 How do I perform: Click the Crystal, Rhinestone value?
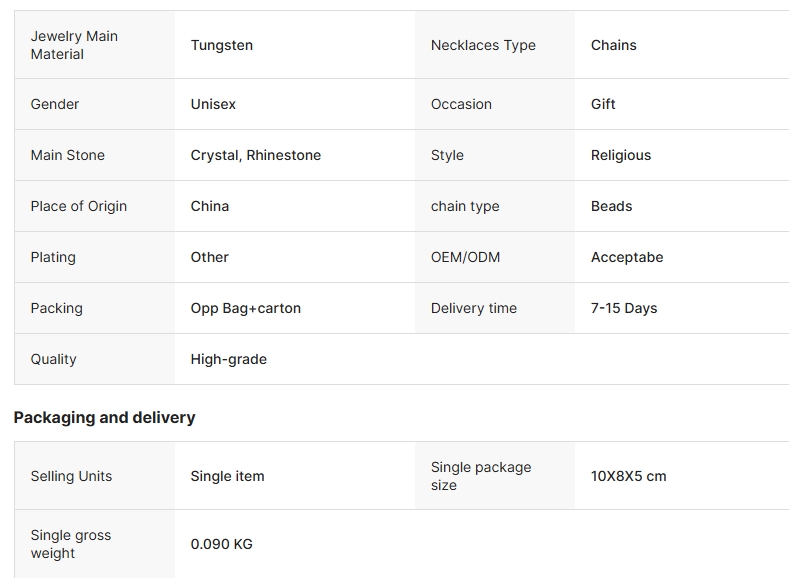(x=256, y=155)
